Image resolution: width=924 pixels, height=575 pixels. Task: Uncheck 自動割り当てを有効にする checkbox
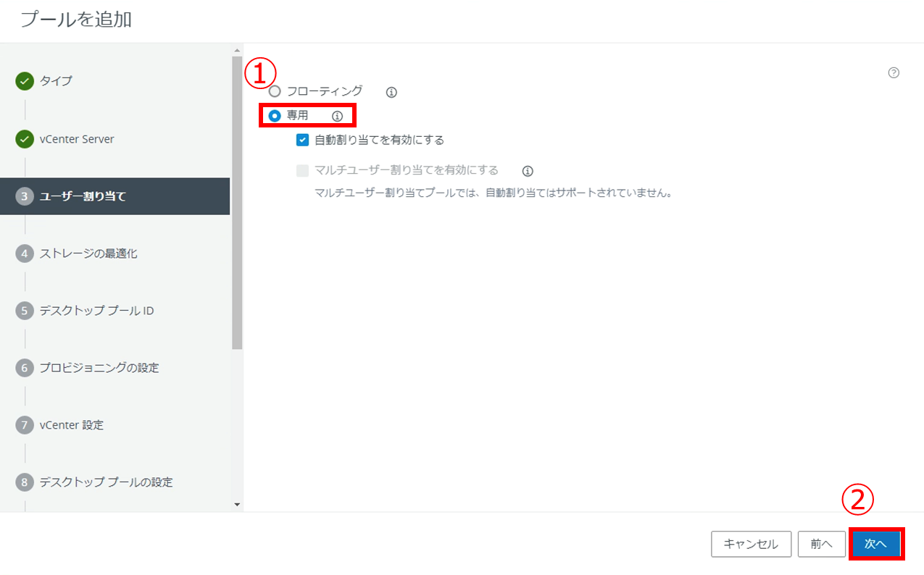point(303,140)
